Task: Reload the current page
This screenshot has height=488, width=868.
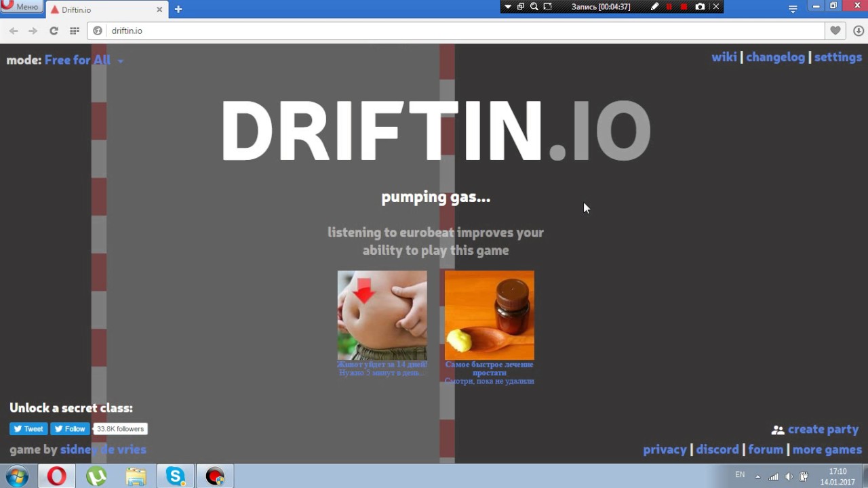Action: click(54, 30)
